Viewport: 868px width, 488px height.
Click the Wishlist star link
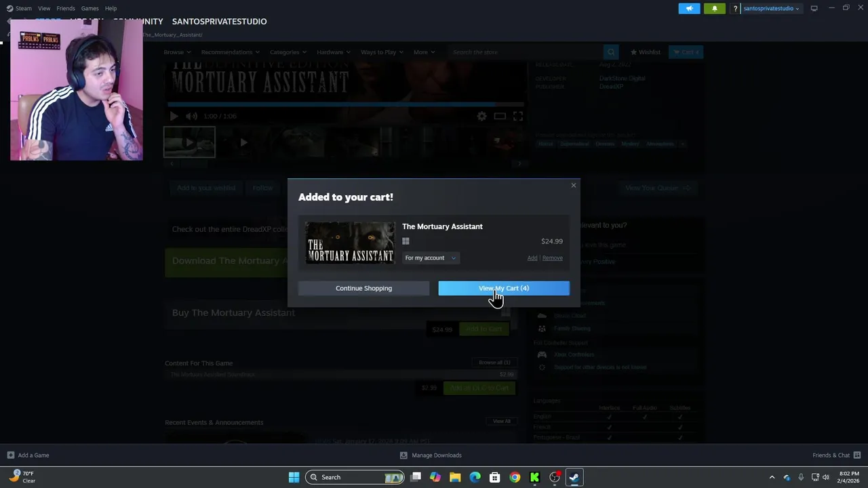click(646, 52)
